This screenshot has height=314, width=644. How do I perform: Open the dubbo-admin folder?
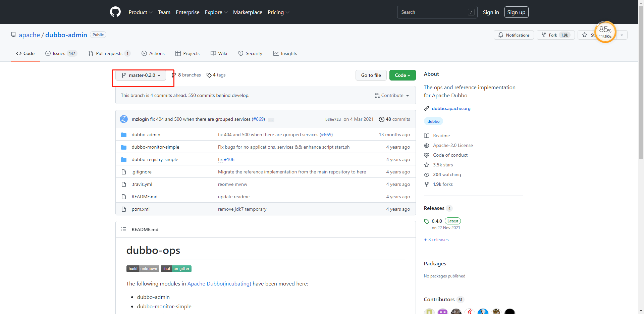point(146,135)
